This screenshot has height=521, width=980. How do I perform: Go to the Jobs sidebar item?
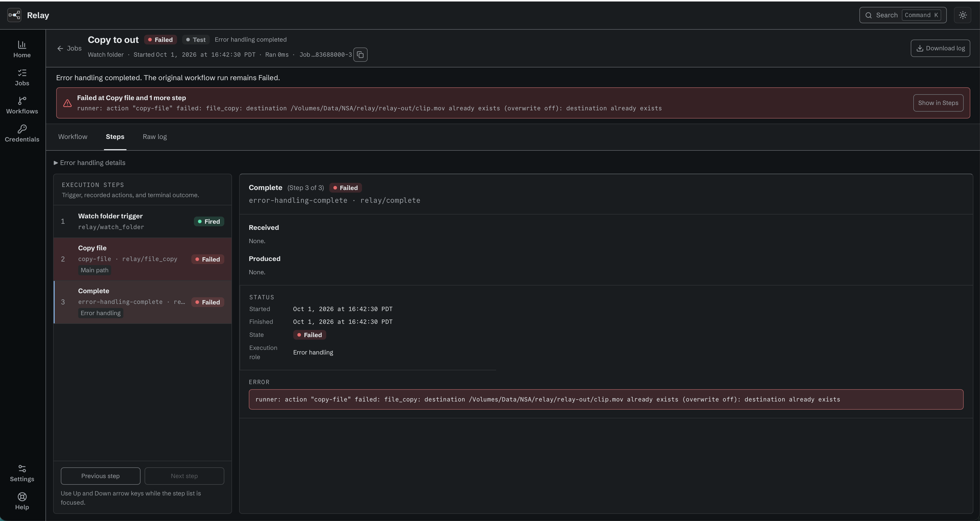[x=22, y=78]
